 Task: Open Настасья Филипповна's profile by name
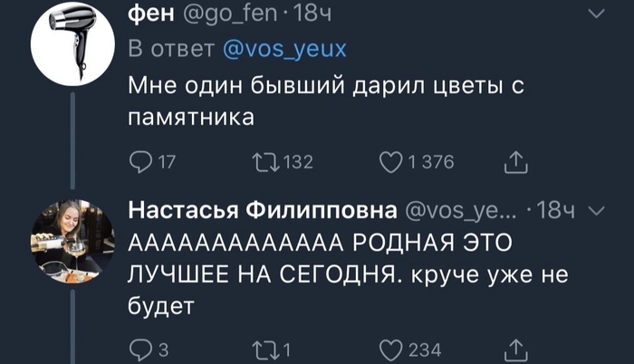pyautogui.click(x=263, y=212)
